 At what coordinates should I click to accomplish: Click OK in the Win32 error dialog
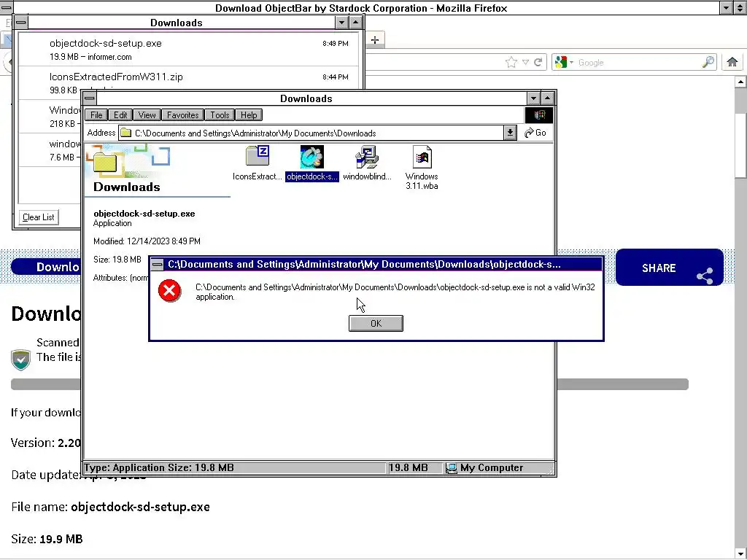pyautogui.click(x=376, y=323)
